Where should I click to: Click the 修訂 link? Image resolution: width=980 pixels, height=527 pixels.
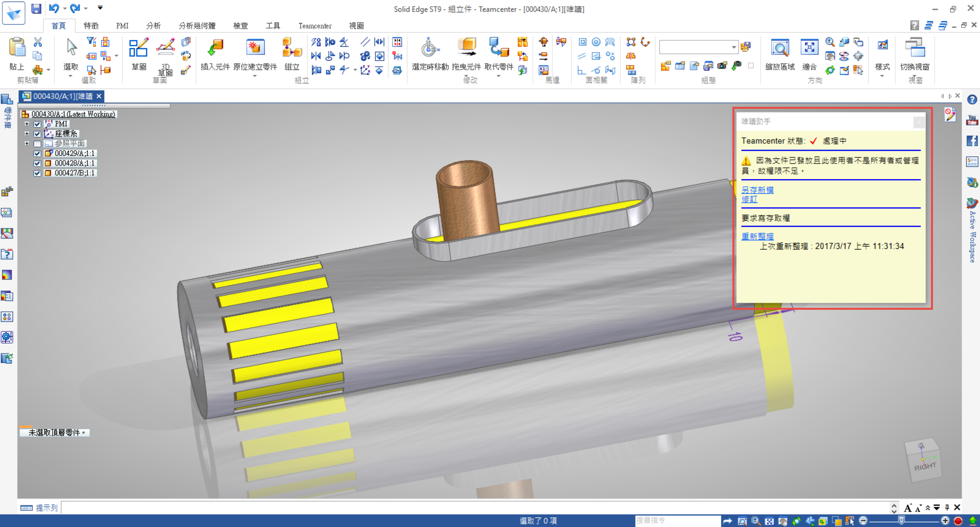tap(750, 199)
